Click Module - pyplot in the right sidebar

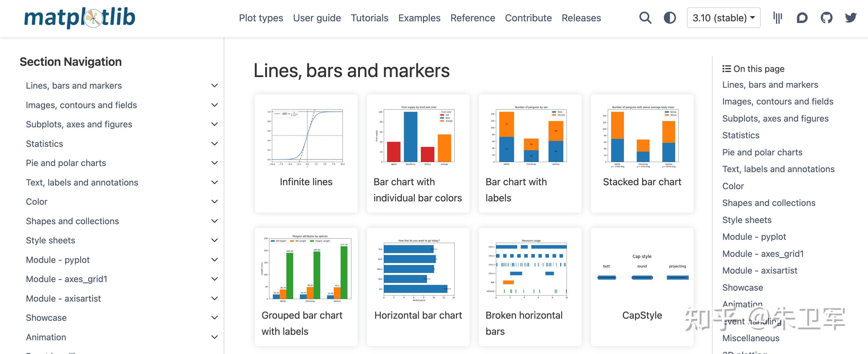click(754, 237)
